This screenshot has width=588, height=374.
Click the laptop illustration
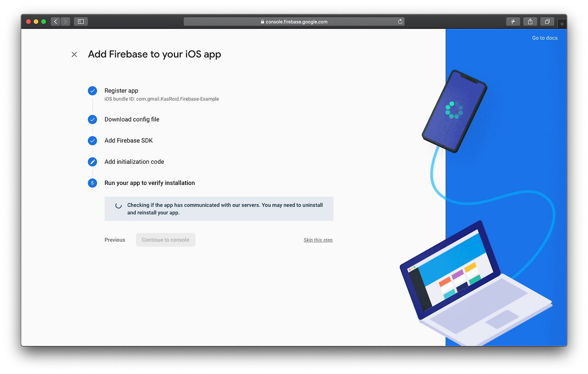(475, 282)
